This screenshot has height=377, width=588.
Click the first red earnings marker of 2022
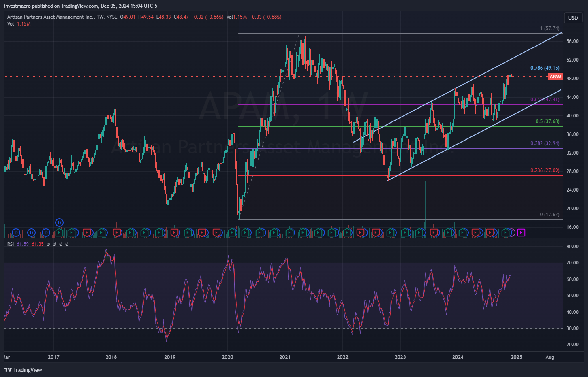click(360, 233)
